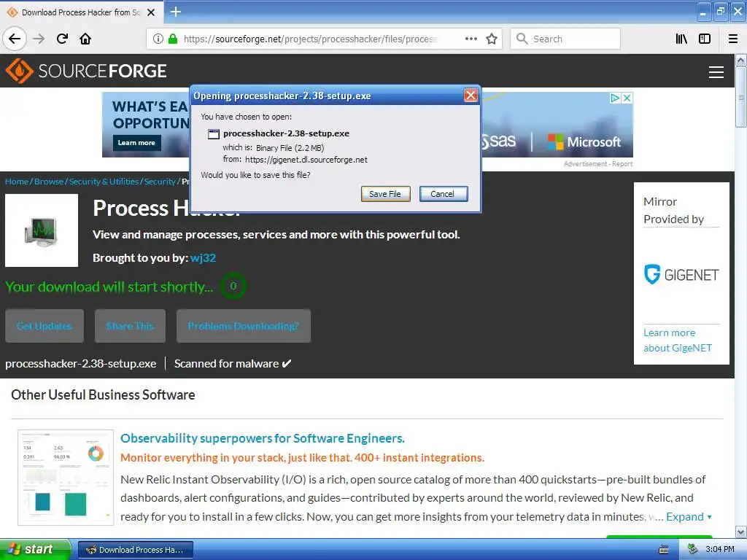Click the download countdown circle

click(x=233, y=286)
